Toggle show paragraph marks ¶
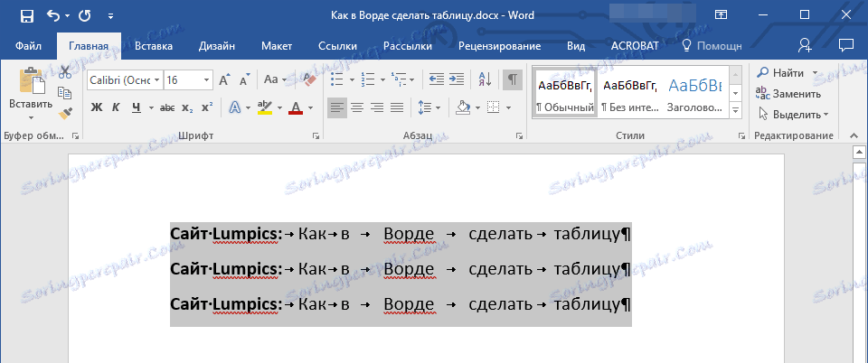This screenshot has width=868, height=363. point(513,80)
